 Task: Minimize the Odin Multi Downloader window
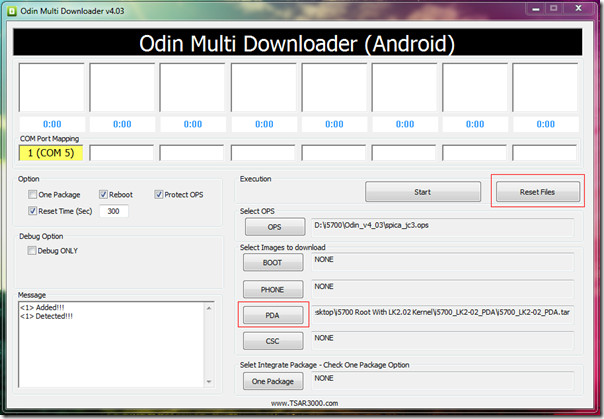535,8
